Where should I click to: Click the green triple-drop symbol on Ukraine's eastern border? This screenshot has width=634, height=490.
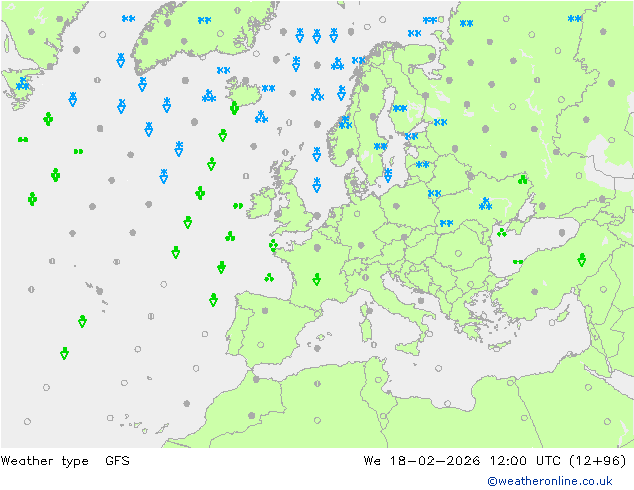click(522, 179)
